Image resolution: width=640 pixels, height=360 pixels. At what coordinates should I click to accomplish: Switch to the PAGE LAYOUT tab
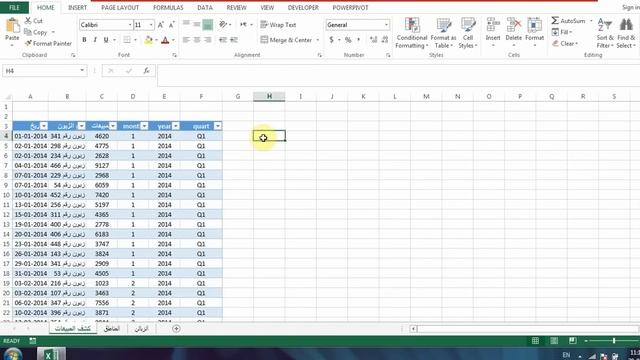click(x=120, y=8)
